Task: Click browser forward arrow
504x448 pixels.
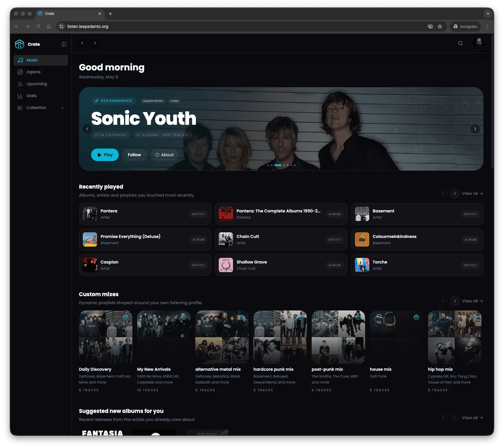Action: tap(27, 26)
